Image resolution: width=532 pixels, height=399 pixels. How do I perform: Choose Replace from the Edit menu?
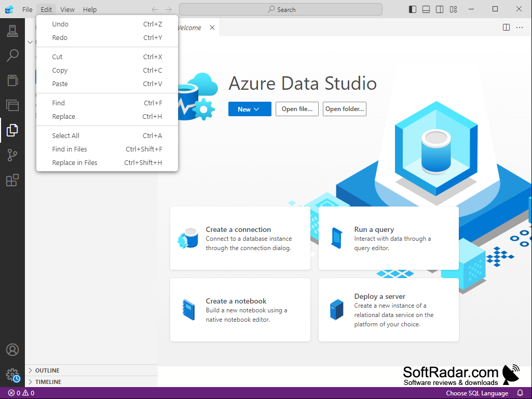point(107,116)
